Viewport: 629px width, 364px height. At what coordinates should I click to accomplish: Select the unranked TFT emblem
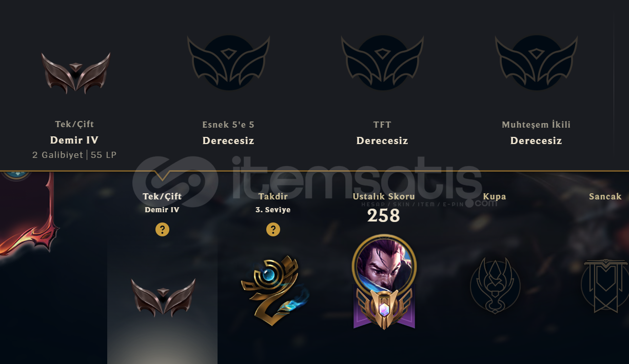tap(382, 63)
